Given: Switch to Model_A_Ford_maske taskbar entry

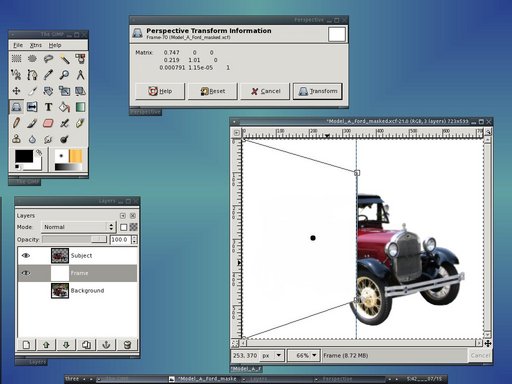Looking at the screenshot, I should tap(204, 379).
